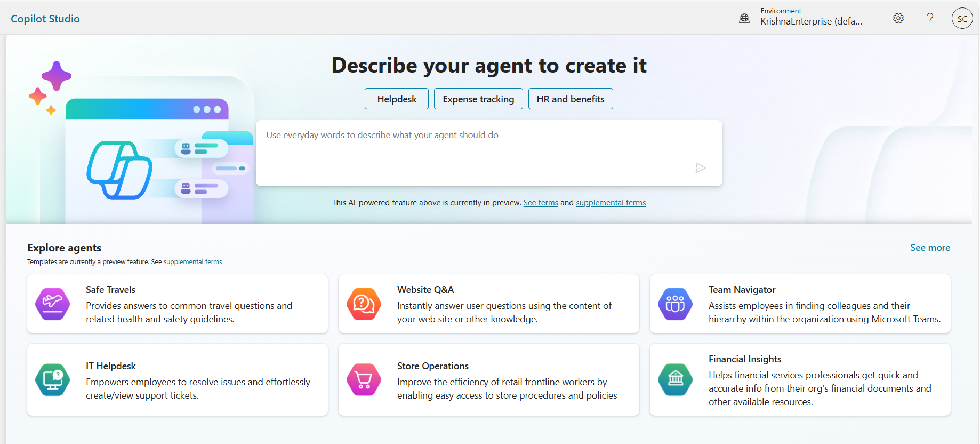Click the environment globe icon
The image size is (980, 444).
(744, 18)
